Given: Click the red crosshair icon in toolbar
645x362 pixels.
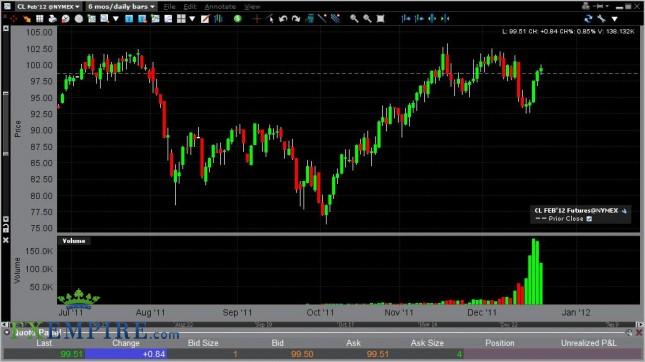Looking at the screenshot, I should (x=14, y=19).
